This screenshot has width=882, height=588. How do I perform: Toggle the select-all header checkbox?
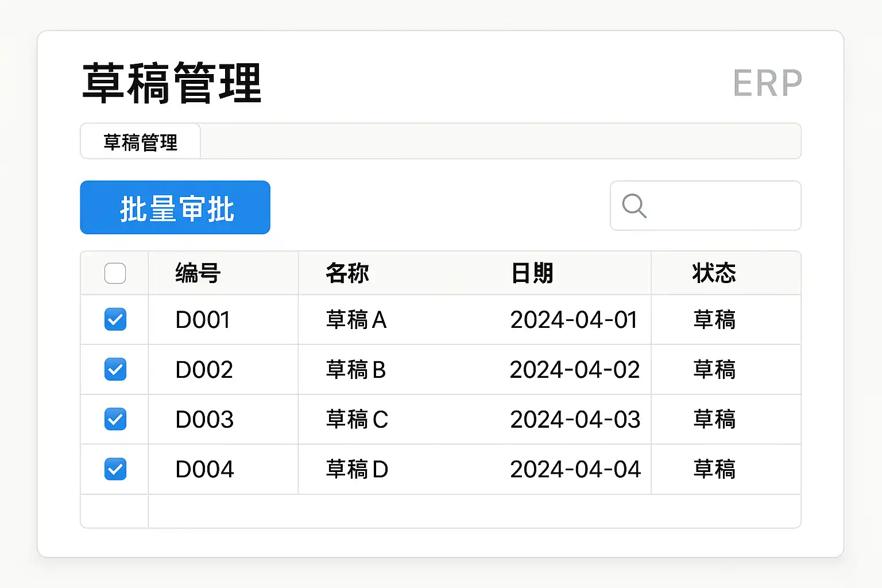(115, 273)
